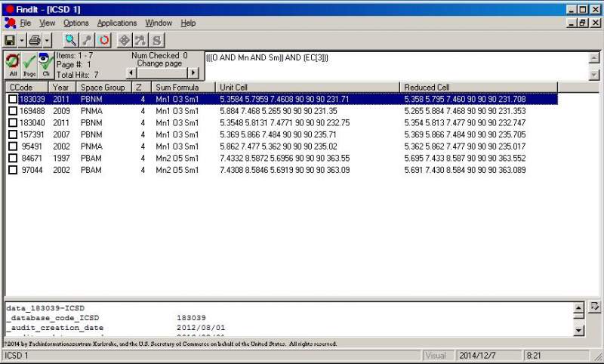Screen dimensions: 604x364
Task: Sort by the Space Group column header
Action: (104, 88)
